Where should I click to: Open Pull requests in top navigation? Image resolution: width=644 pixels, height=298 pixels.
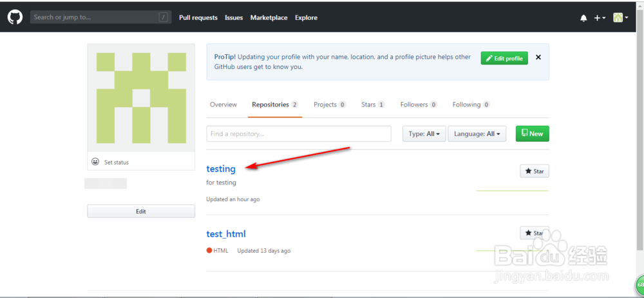click(198, 17)
